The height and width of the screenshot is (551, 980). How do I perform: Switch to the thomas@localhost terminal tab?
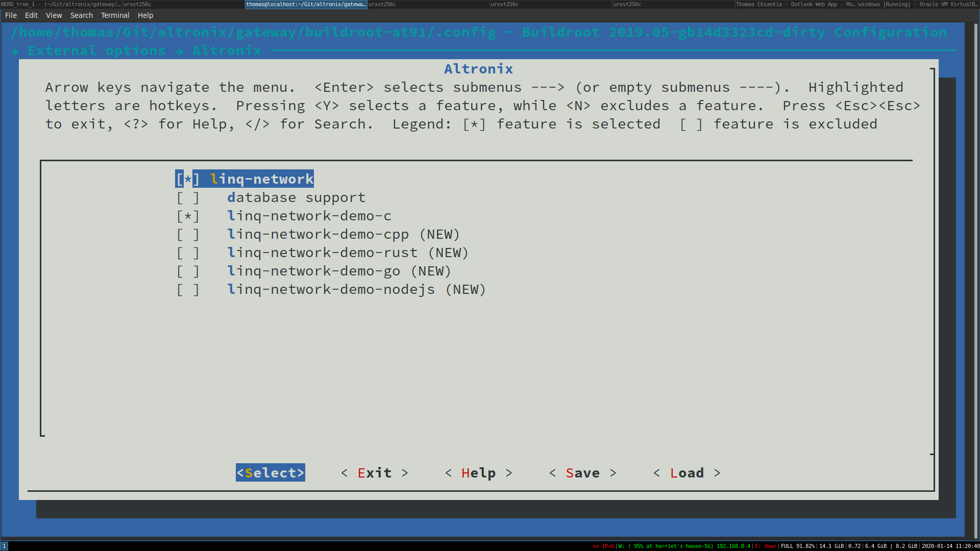tap(306, 4)
